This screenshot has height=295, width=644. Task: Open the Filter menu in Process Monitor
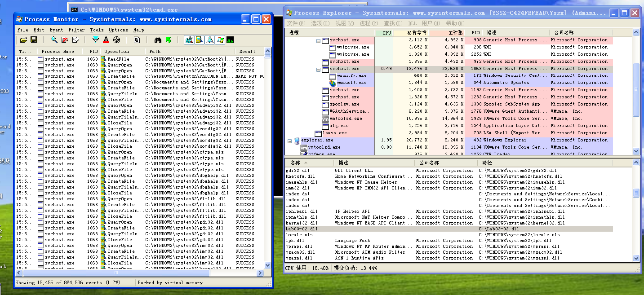coord(76,30)
